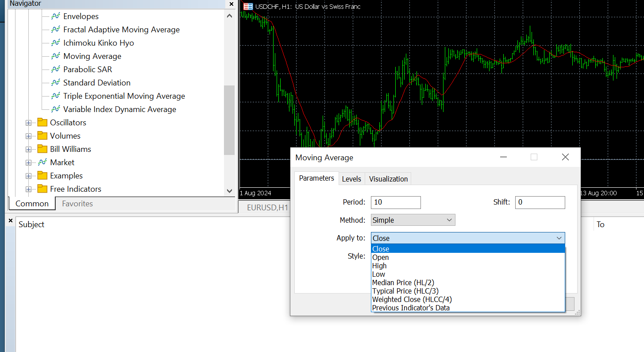Screen dimensions: 644x352
Task: Switch to the Visualization tab
Action: click(x=388, y=179)
